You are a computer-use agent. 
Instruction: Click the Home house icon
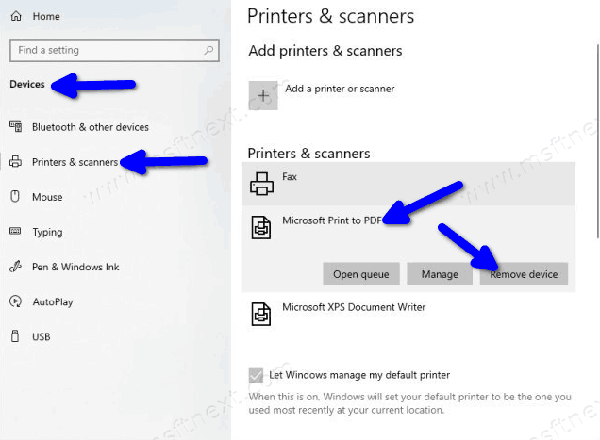coord(16,16)
